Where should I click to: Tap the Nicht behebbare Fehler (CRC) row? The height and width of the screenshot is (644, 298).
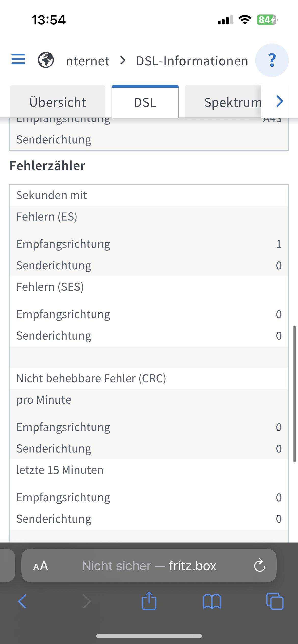(91, 378)
